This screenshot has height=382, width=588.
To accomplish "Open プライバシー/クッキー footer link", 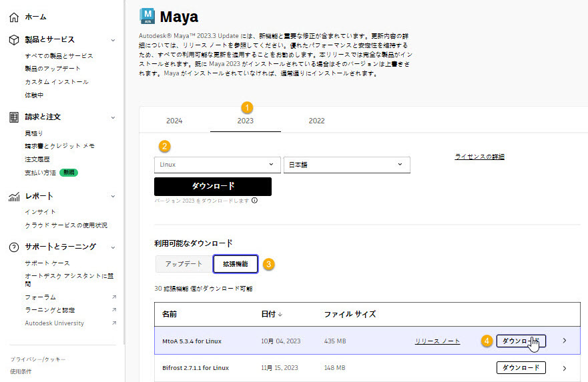I will [38, 359].
